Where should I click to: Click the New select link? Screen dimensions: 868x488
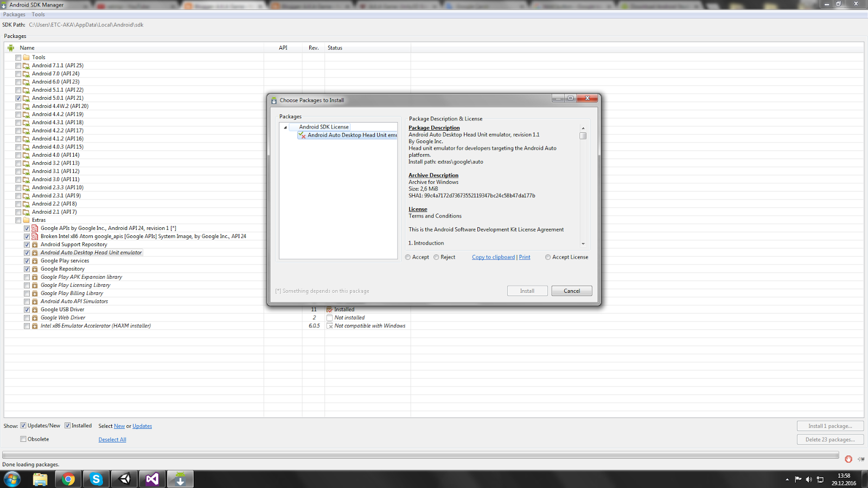click(x=119, y=426)
